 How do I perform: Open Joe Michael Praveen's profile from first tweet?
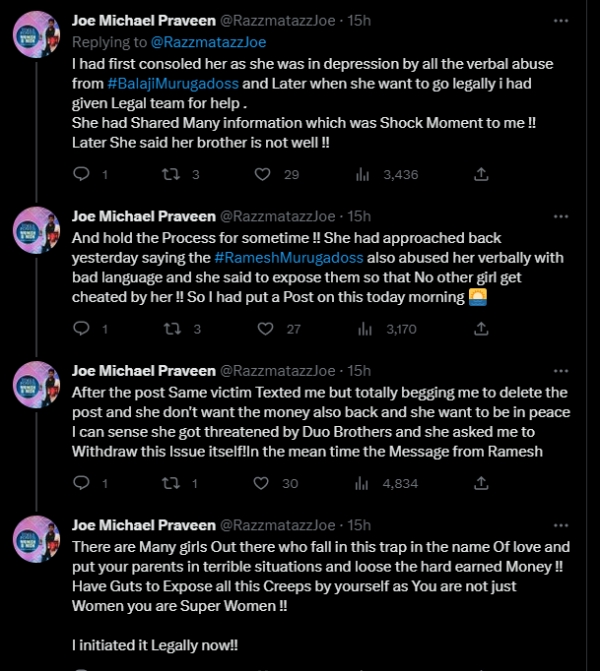tap(142, 20)
